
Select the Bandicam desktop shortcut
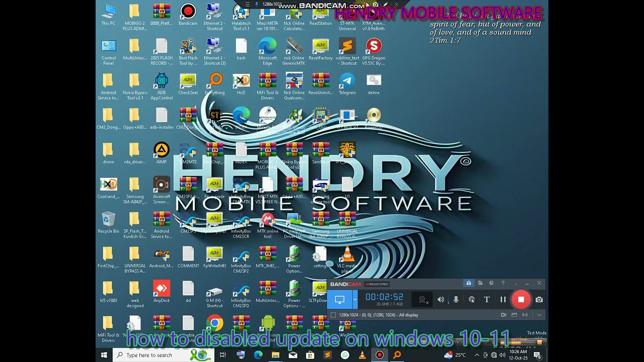188,15
